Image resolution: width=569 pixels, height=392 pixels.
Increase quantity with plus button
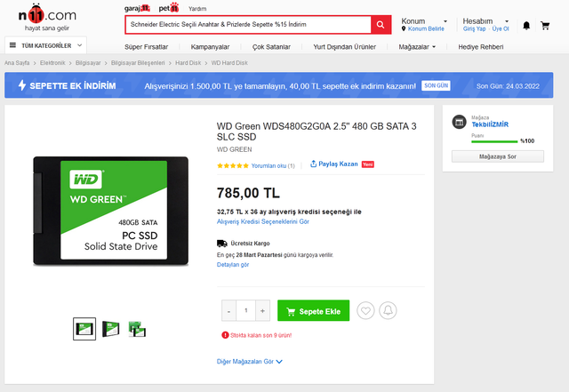click(263, 310)
